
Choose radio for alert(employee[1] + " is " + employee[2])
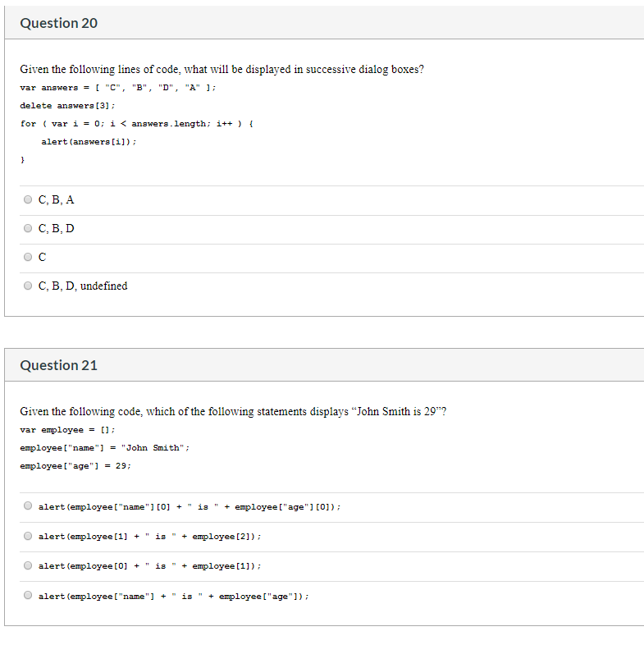(28, 536)
